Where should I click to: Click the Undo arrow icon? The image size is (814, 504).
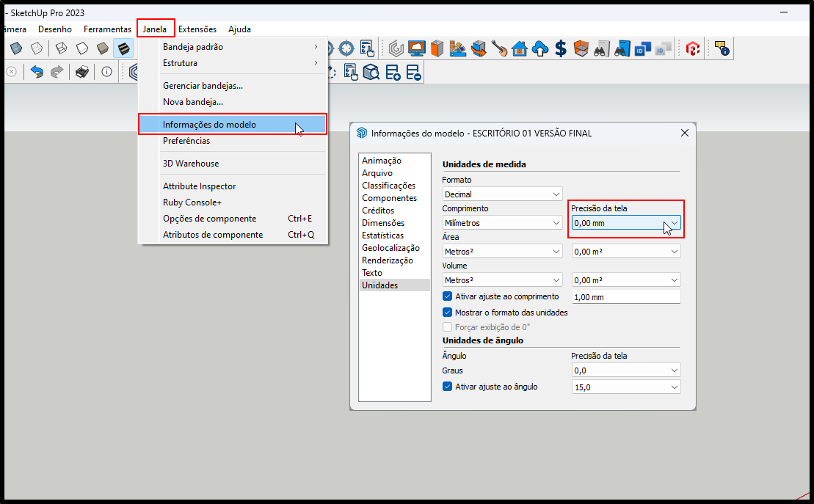(x=37, y=72)
